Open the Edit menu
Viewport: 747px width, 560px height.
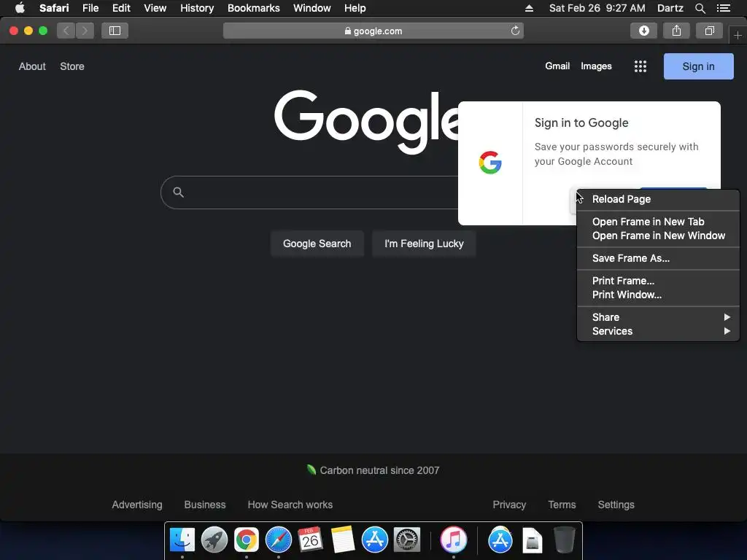(x=121, y=8)
